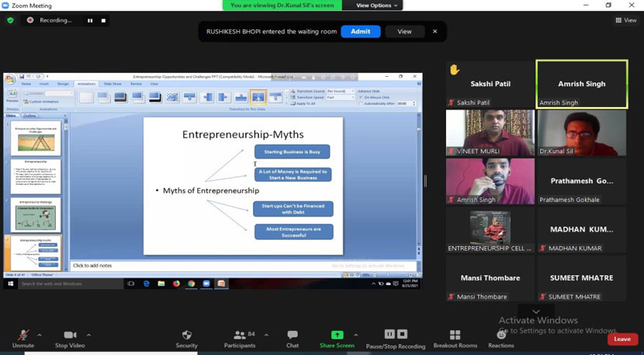Switch to the Slide Show ribbon tab
644x355 pixels.
pyautogui.click(x=113, y=84)
